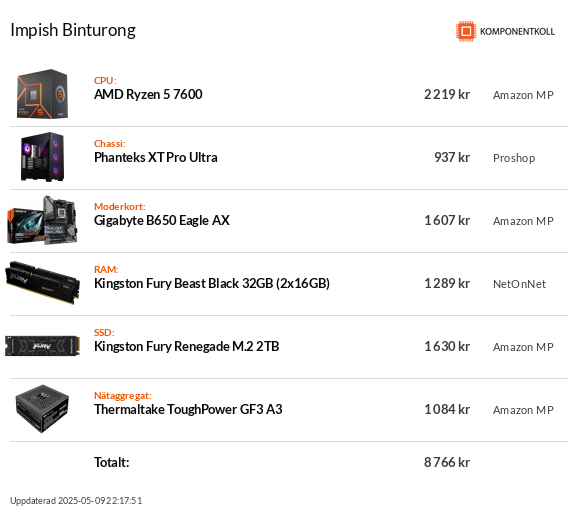The width and height of the screenshot is (577, 514).
Task: Click the 2 219 kr CPU price
Action: [x=447, y=95]
